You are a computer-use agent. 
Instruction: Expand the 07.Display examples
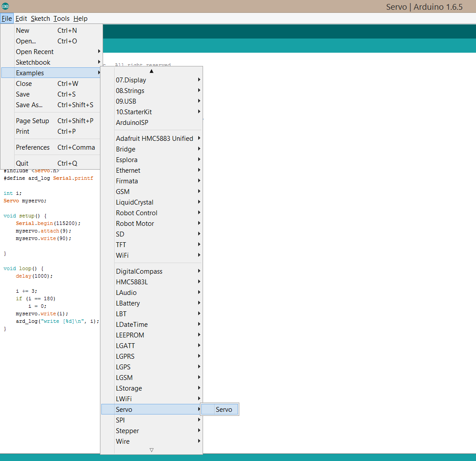(x=151, y=80)
